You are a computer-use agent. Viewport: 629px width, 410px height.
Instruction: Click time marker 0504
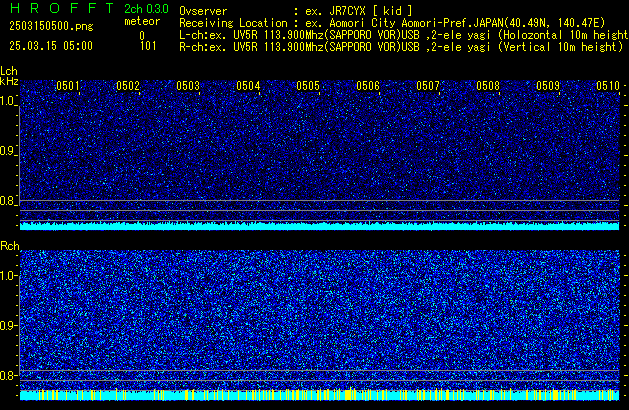[248, 86]
